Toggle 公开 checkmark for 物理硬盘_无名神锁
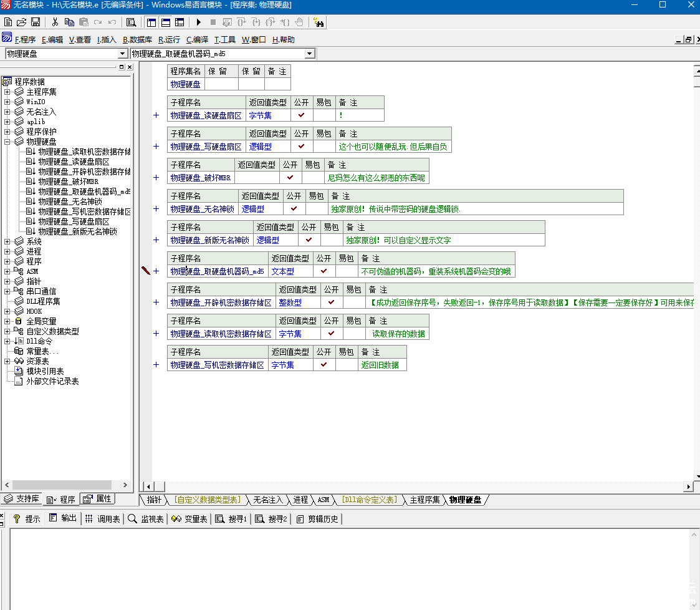This screenshot has height=610, width=700. (x=294, y=209)
